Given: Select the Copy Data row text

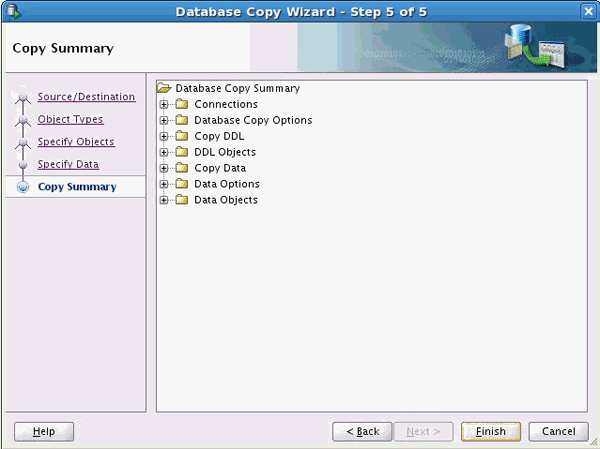Looking at the screenshot, I should [x=220, y=168].
